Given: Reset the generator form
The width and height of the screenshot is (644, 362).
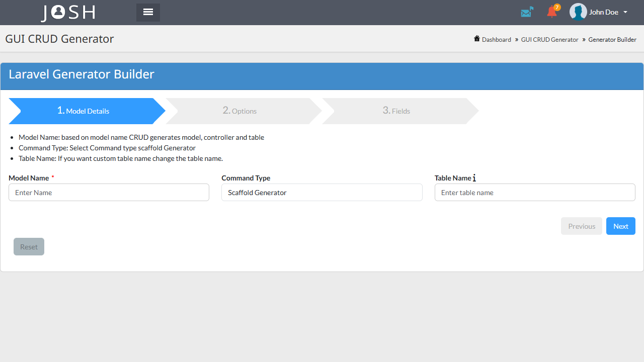Looking at the screenshot, I should coord(29,246).
